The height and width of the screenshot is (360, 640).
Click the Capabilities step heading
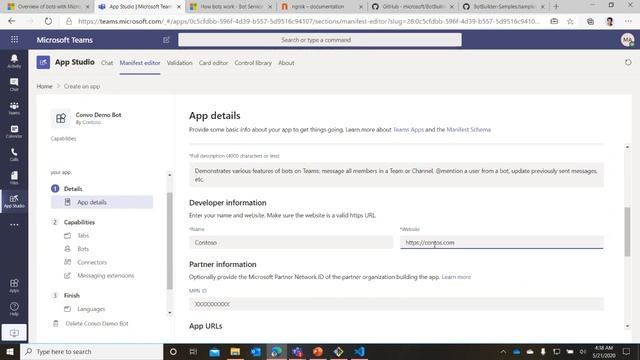tap(79, 222)
